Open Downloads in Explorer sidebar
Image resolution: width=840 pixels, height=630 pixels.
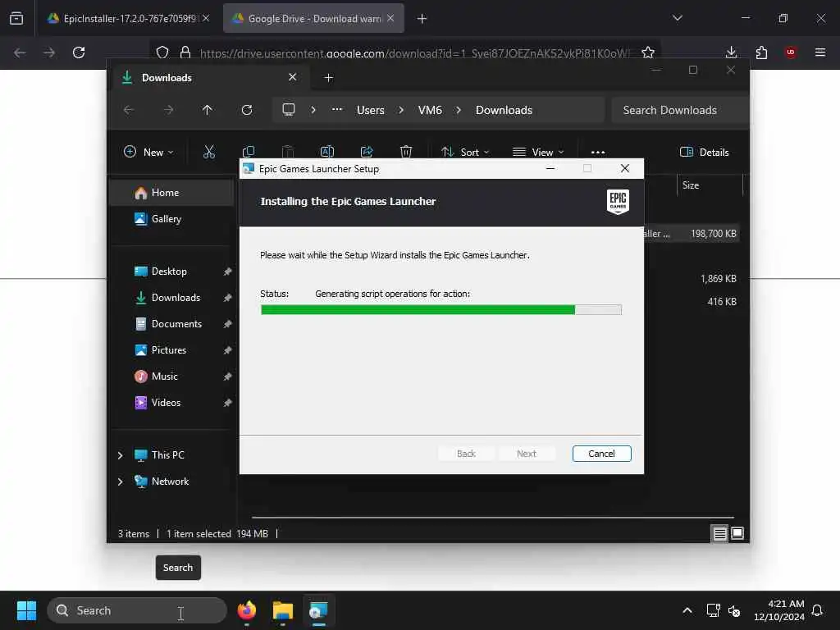(171, 297)
